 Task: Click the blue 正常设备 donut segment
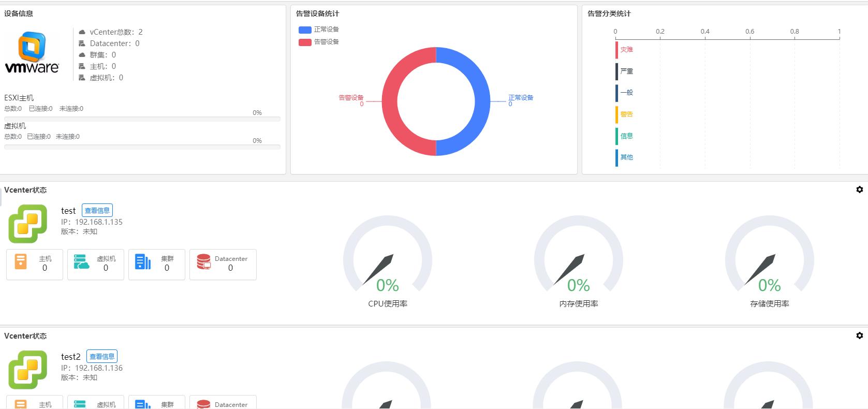[x=481, y=101]
